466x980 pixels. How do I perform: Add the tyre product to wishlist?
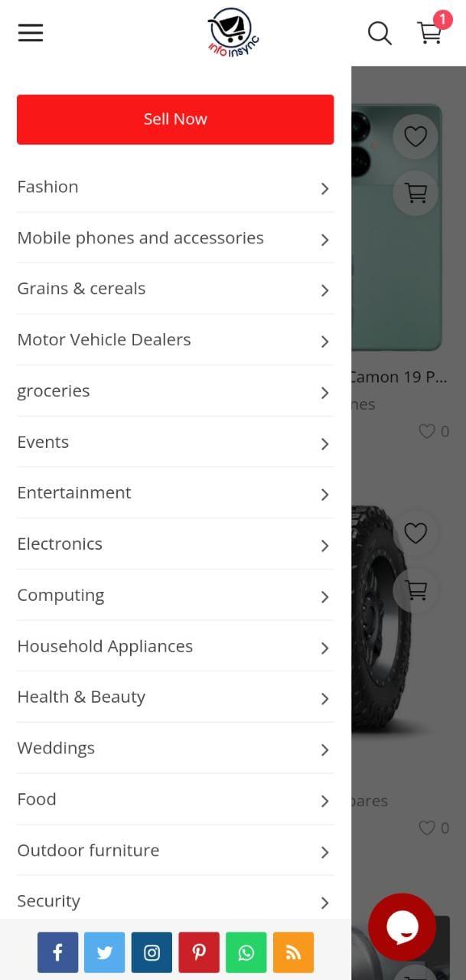(415, 533)
